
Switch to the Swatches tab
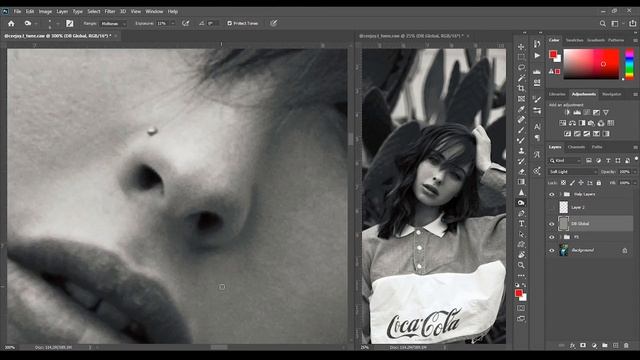click(574, 40)
